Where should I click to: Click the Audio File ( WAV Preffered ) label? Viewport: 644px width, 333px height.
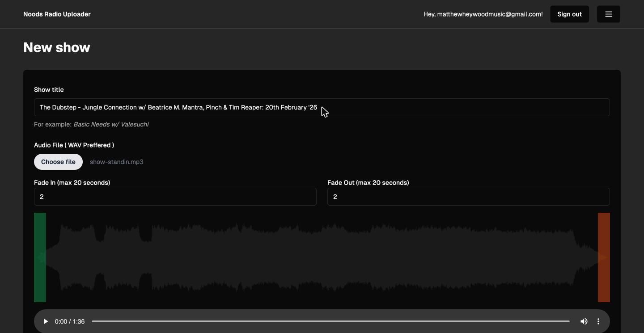pos(74,145)
